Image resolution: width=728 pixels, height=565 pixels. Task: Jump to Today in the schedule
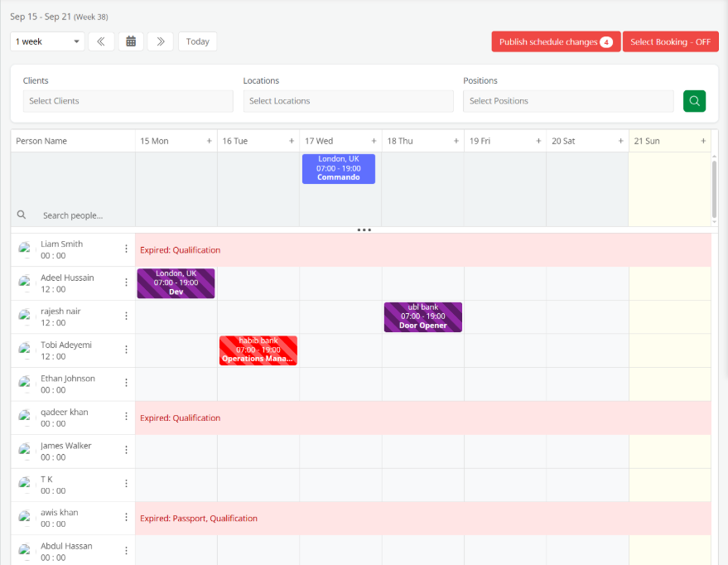(197, 41)
